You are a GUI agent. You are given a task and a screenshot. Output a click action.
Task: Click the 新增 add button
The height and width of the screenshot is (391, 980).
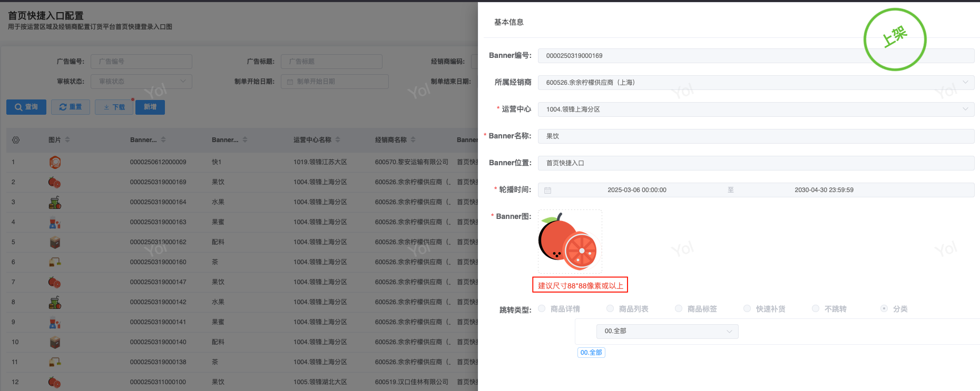150,107
